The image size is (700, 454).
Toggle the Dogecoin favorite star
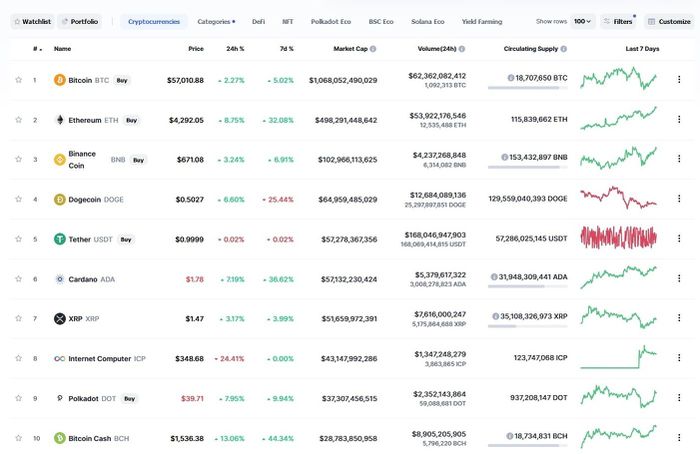[18, 199]
